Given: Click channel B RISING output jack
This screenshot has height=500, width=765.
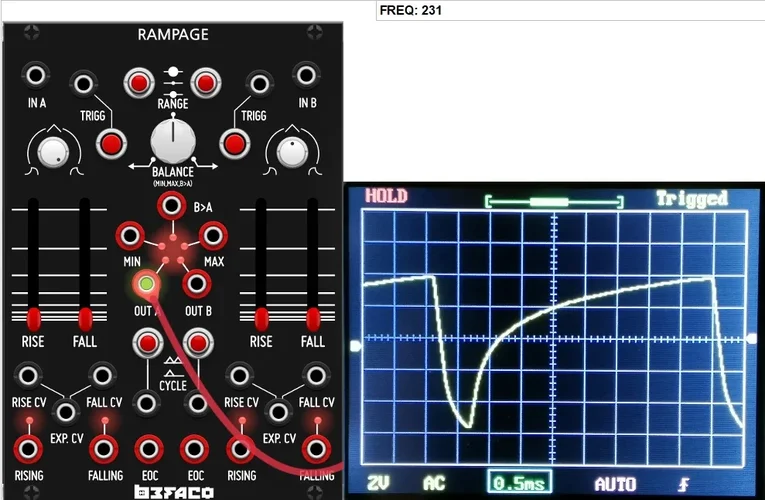Looking at the screenshot, I should coord(240,449).
